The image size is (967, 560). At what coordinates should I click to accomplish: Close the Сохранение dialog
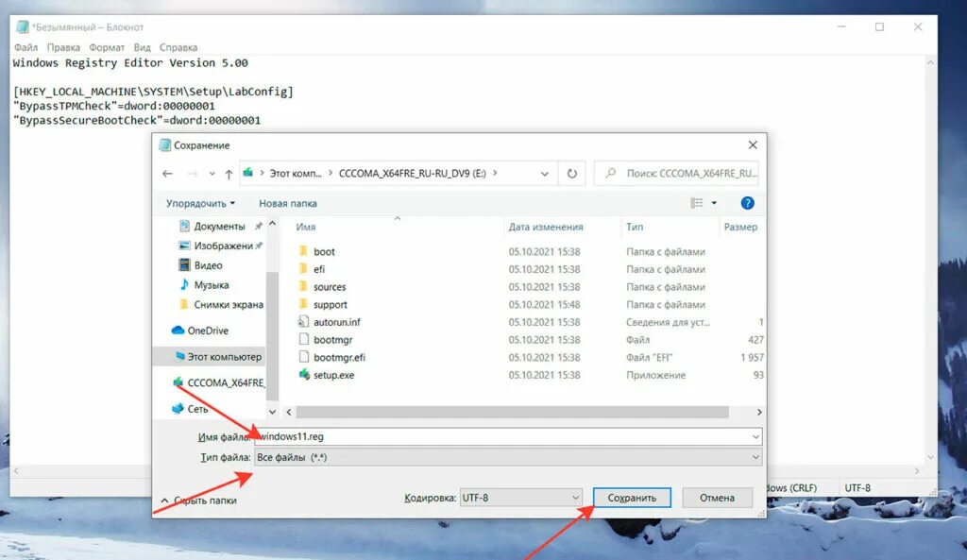click(x=753, y=144)
